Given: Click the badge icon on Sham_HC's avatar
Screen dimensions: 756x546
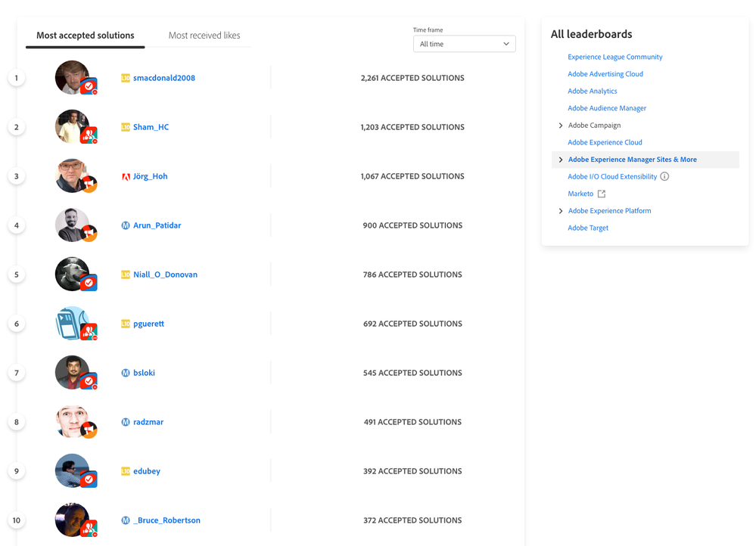Looking at the screenshot, I should [89, 135].
